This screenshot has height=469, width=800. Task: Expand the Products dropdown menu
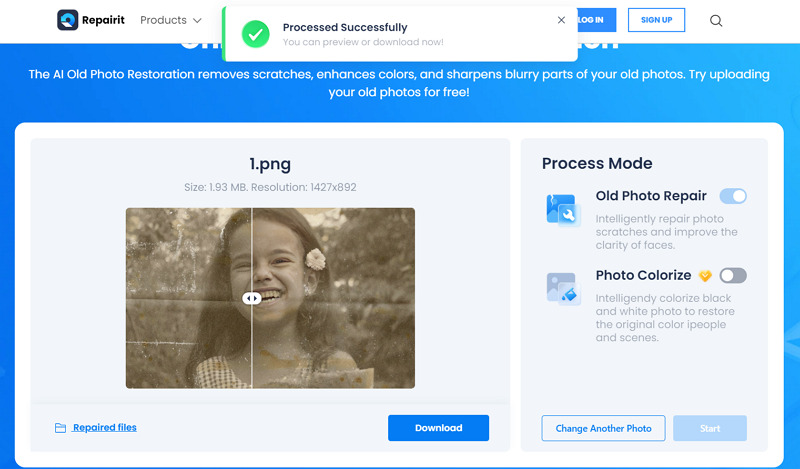170,20
